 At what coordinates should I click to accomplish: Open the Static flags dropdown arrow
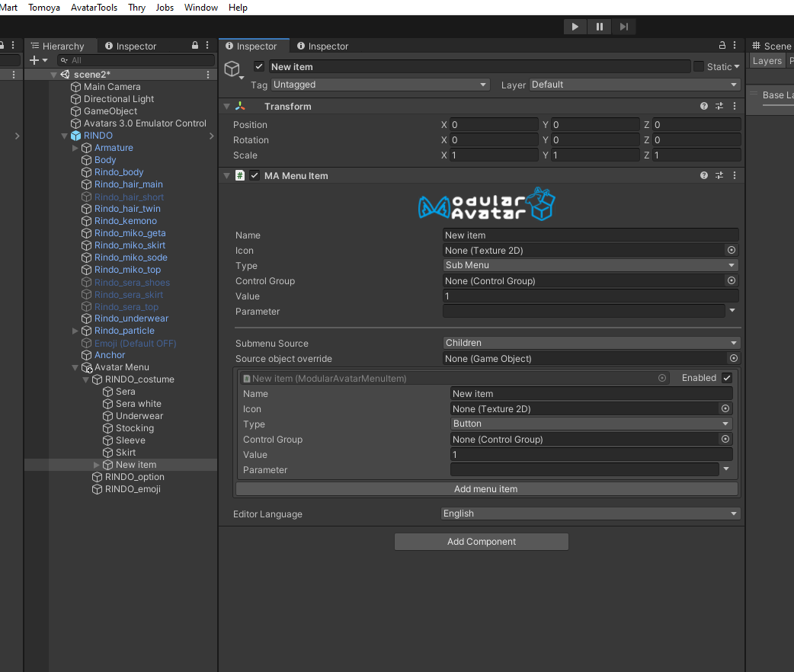point(737,66)
